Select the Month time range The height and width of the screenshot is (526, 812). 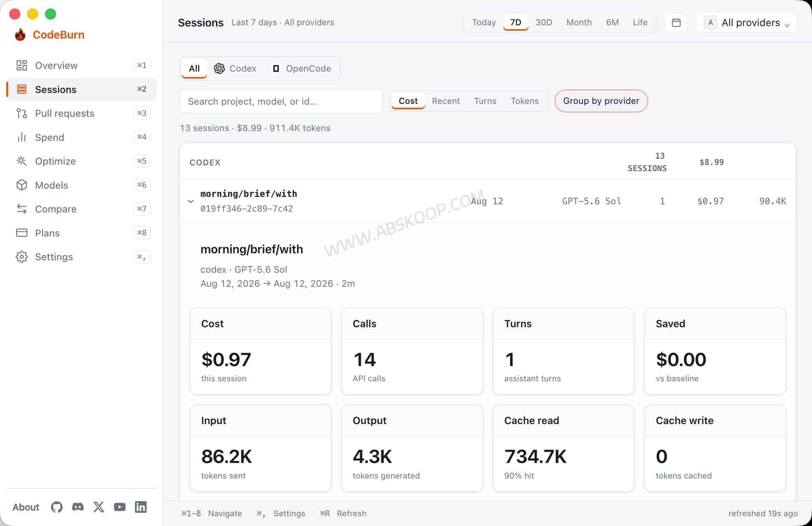pyautogui.click(x=579, y=23)
